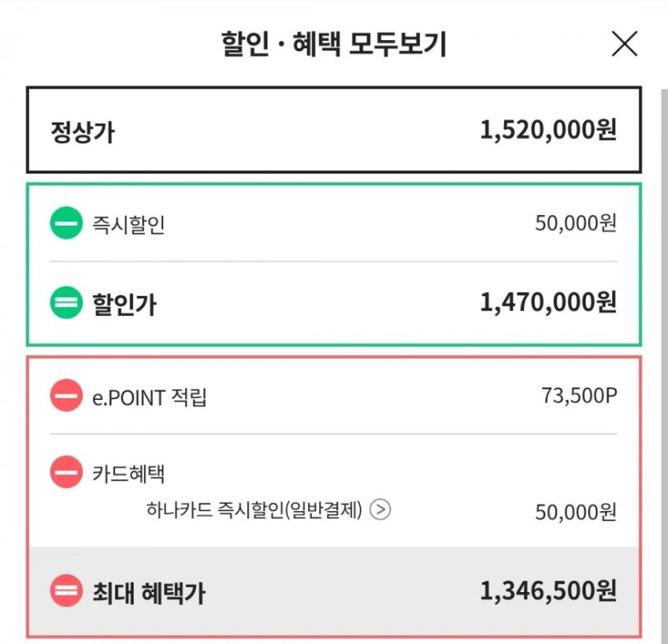Click the red equals icon beside 최대 혜택가
The height and width of the screenshot is (644, 668).
click(x=66, y=592)
